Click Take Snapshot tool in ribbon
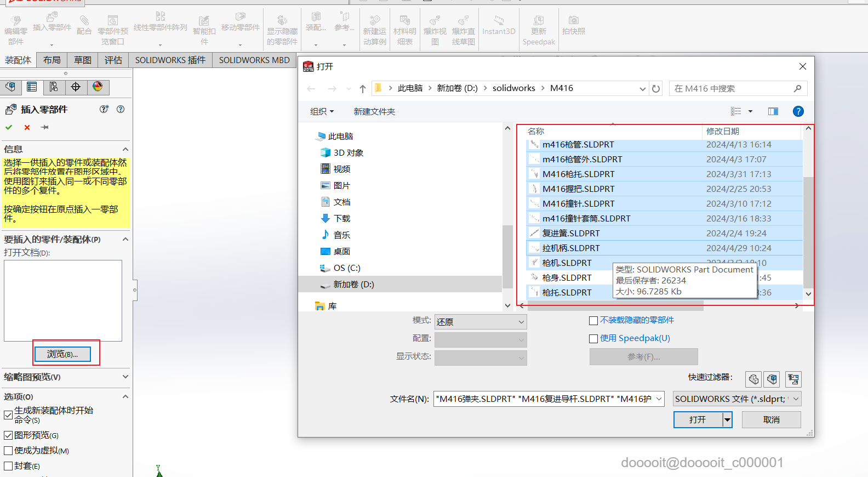This screenshot has height=477, width=868. tap(574, 26)
